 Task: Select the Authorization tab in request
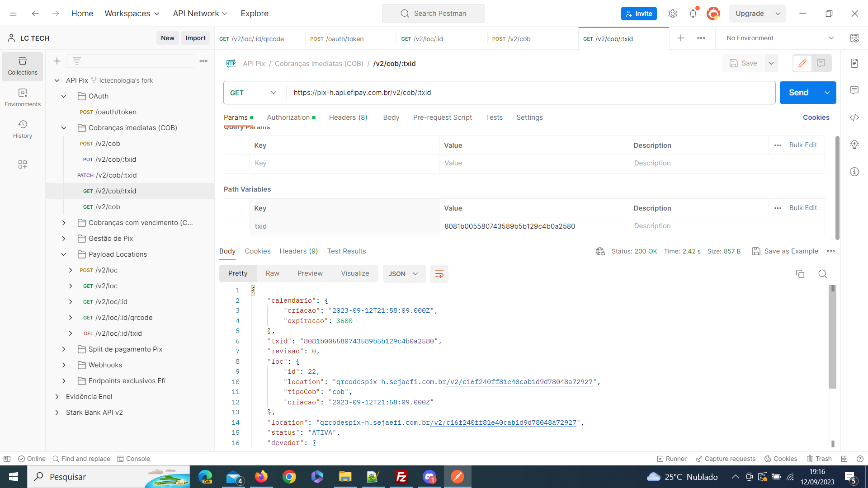pos(288,117)
